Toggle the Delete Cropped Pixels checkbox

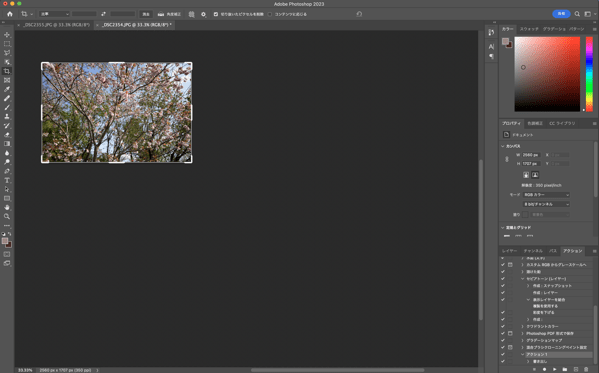click(x=216, y=14)
